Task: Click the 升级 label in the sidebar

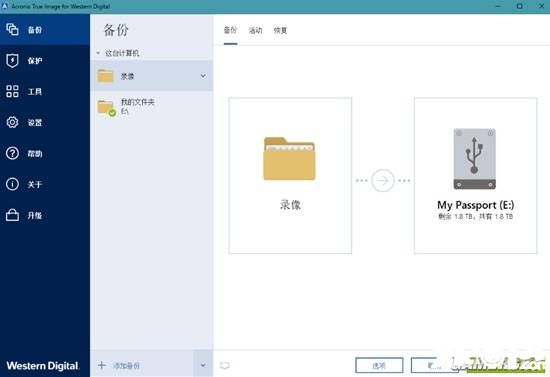Action: pos(35,215)
